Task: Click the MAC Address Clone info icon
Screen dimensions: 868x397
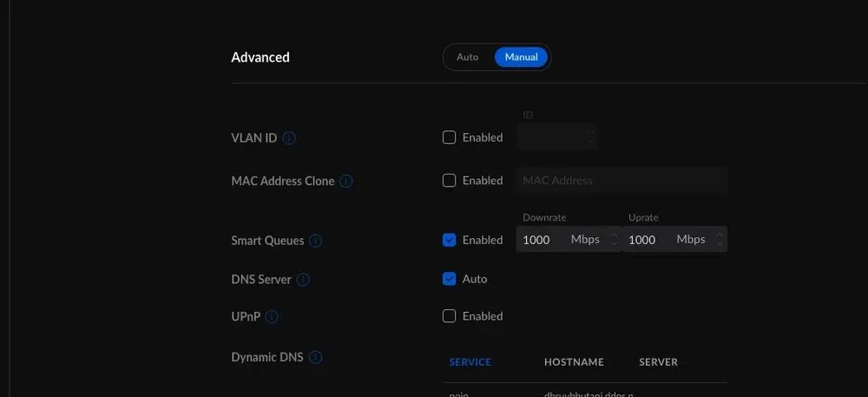Action: click(346, 182)
